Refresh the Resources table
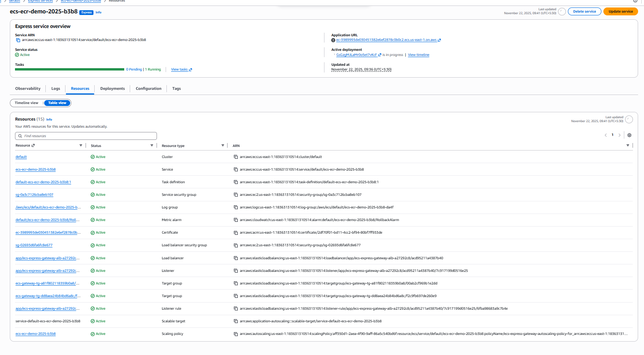 [629, 119]
